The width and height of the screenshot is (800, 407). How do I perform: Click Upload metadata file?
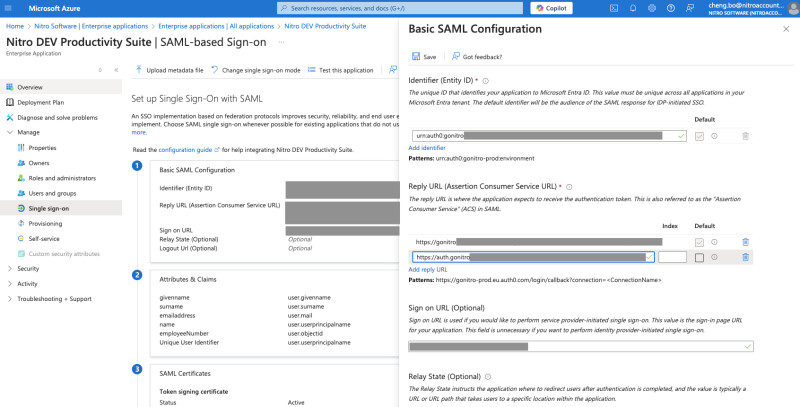tap(169, 70)
